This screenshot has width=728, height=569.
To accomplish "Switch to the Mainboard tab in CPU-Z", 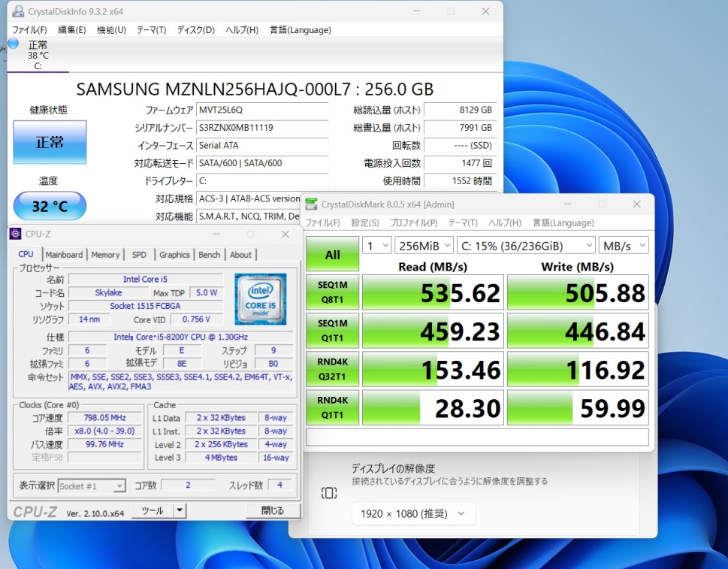I will coord(64,255).
